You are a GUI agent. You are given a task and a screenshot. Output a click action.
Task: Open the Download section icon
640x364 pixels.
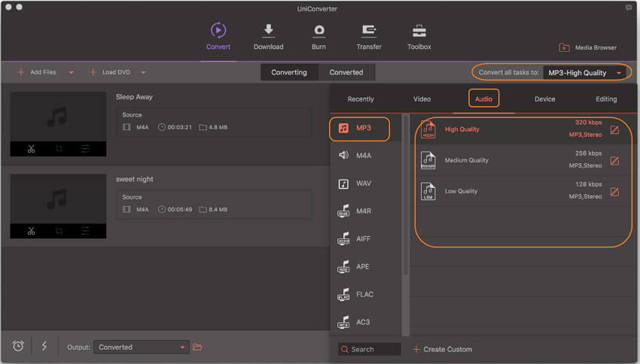pyautogui.click(x=269, y=31)
